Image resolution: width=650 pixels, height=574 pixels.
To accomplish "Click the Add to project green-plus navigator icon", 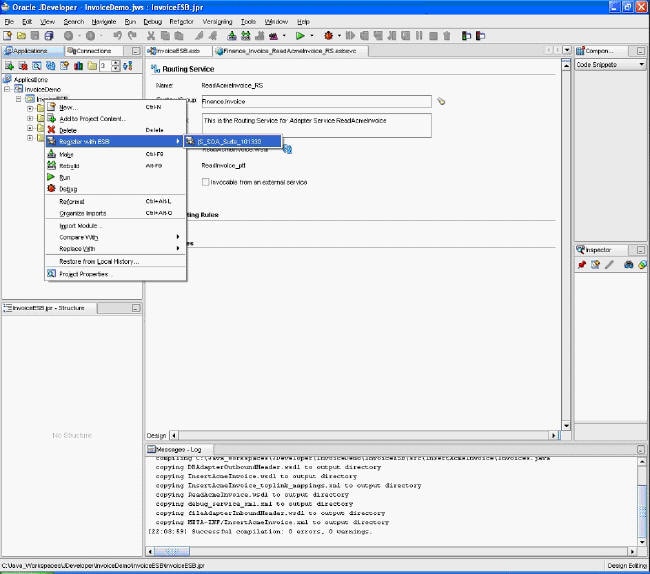I will click(x=9, y=65).
